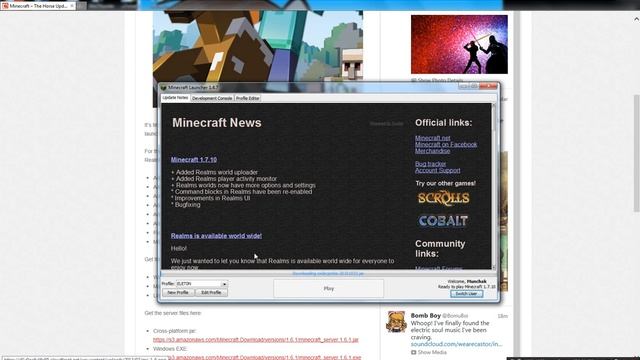Click the browser page vertical scrollbar
Viewport: 640px width, 360px height.
[x=636, y=153]
